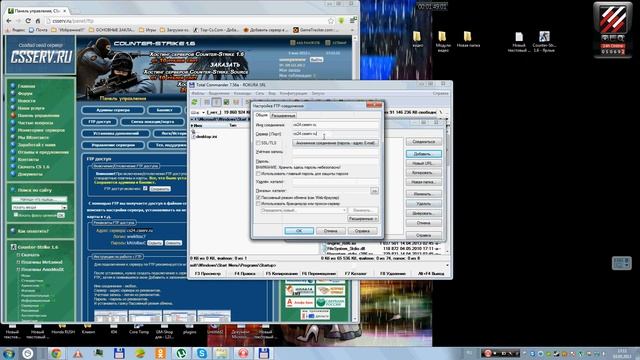640x360 pixels.
Task: Open the Top-Cs.Com bookmark
Action: pos(216,30)
